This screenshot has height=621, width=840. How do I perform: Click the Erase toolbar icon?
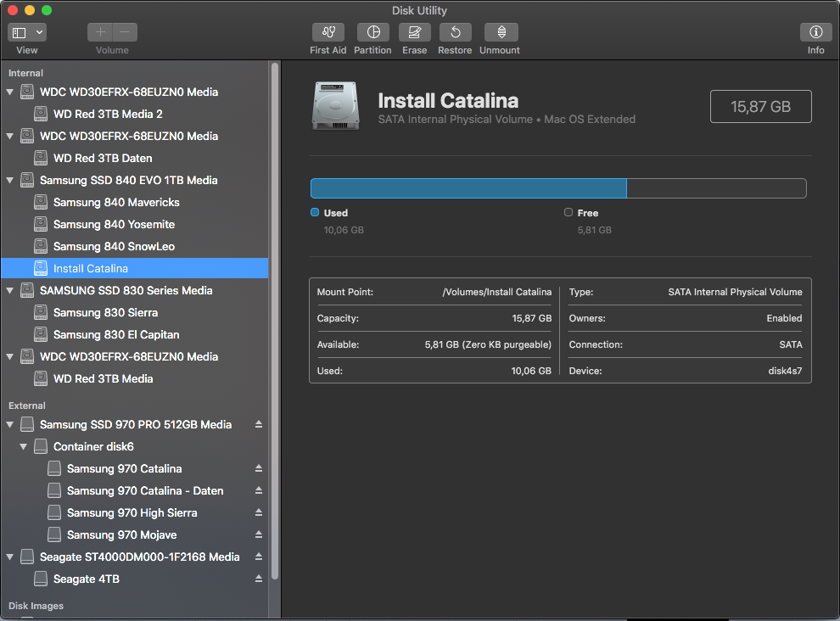(415, 32)
